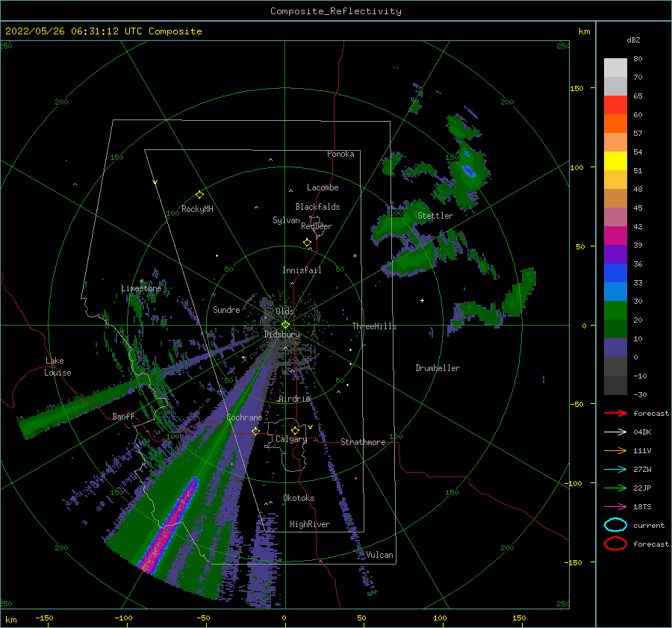The image size is (672, 628).
Task: Click the Vulcan label
Action: (380, 555)
